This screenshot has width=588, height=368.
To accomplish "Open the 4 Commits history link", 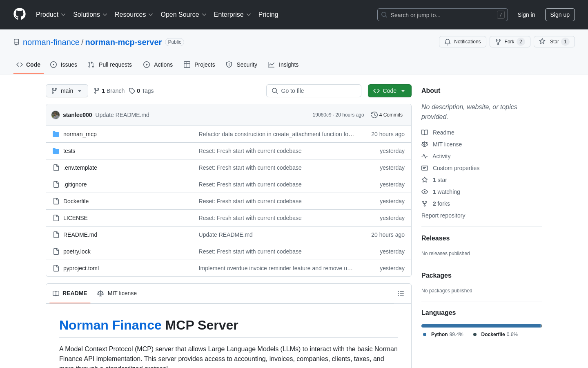I will tap(387, 115).
